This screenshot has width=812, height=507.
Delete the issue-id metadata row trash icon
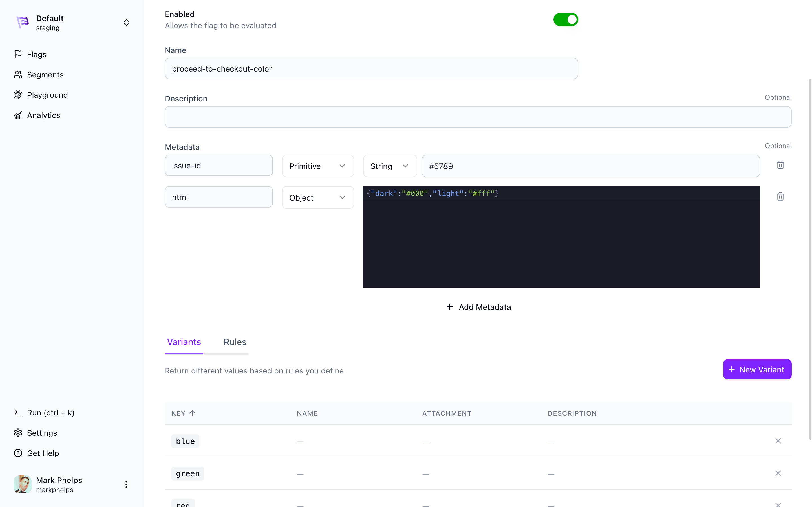780,165
